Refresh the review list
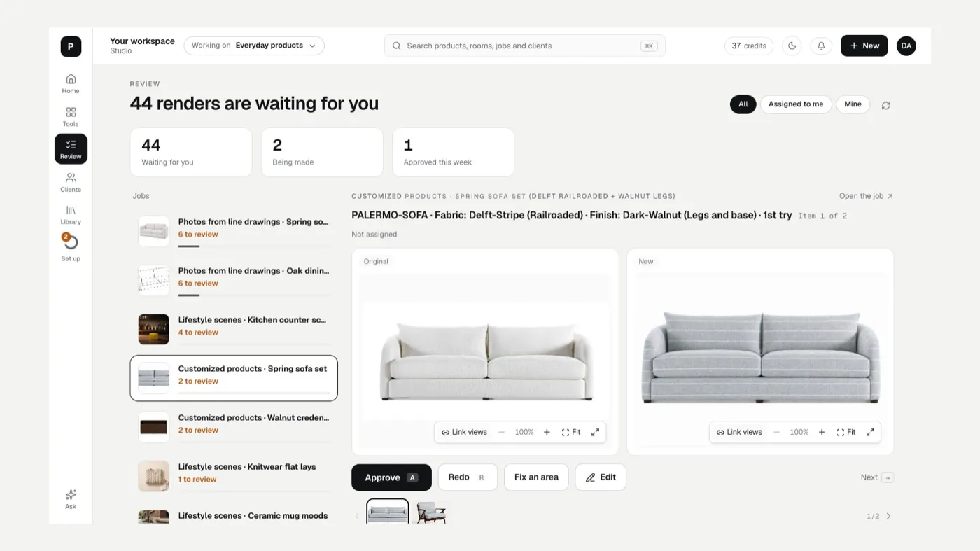 pyautogui.click(x=886, y=105)
